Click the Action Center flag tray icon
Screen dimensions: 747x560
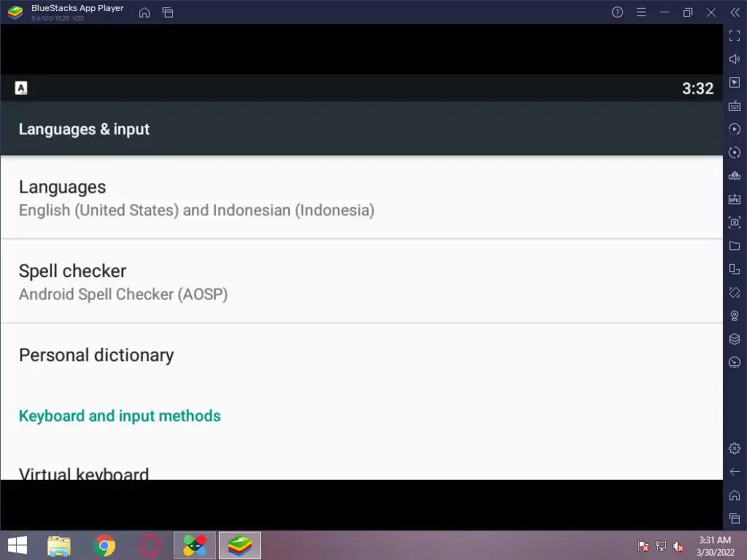643,546
